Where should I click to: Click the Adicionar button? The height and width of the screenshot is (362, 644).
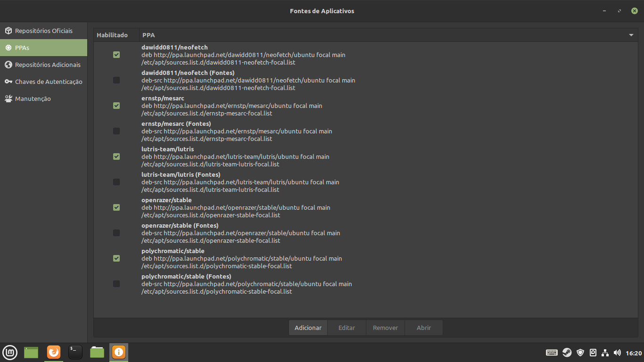[x=308, y=328]
